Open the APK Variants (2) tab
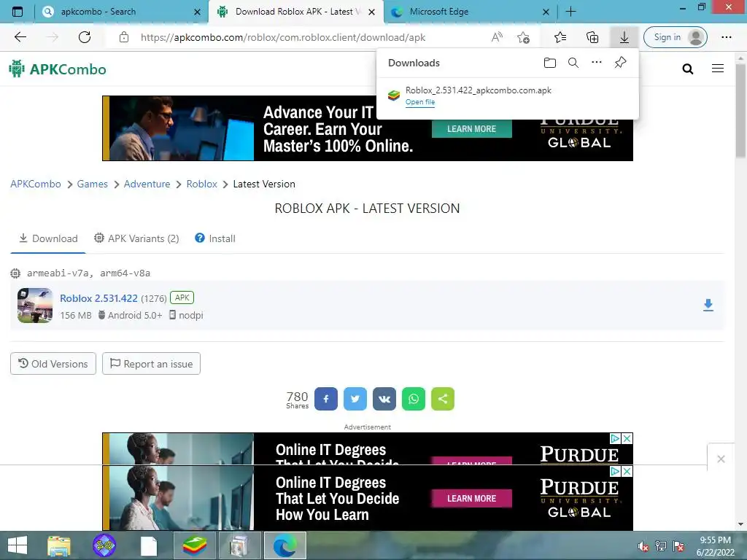This screenshot has height=560, width=747. pyautogui.click(x=136, y=238)
